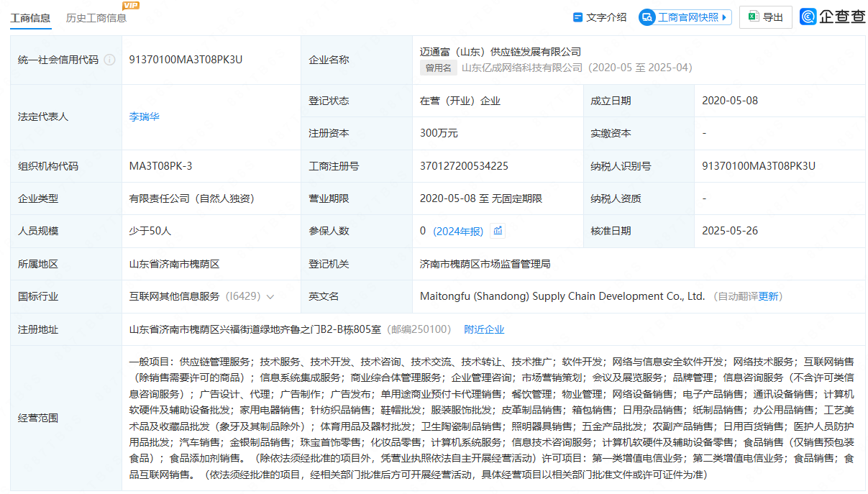
Task: Click the 曾用名 former name tag
Action: 438,68
